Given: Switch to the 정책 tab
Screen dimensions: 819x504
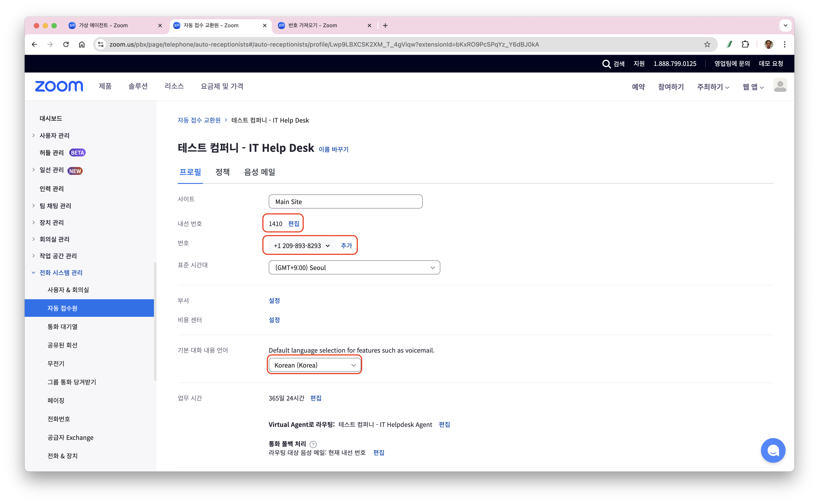Looking at the screenshot, I should 223,172.
